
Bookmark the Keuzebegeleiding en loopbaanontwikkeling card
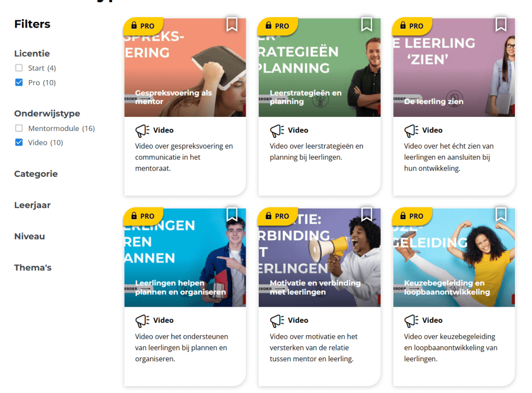tap(501, 214)
